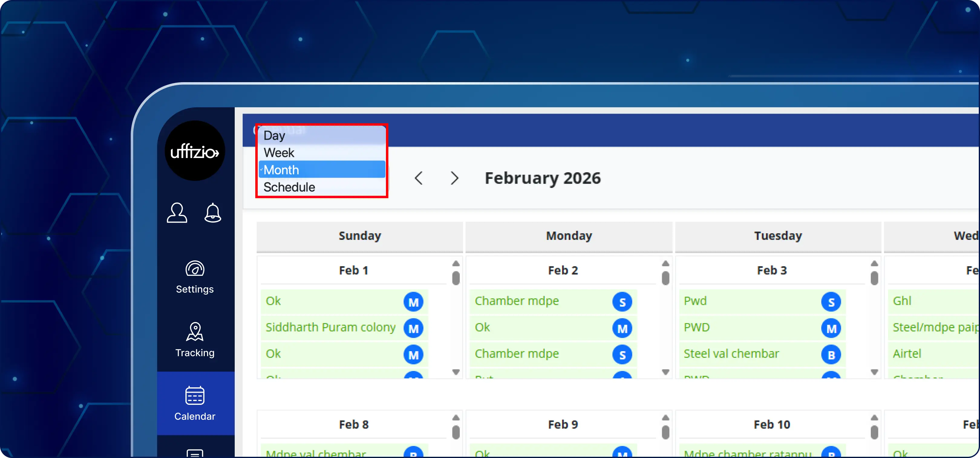The width and height of the screenshot is (980, 458).
Task: Click the B badge on Steel val chembar
Action: pyautogui.click(x=831, y=355)
